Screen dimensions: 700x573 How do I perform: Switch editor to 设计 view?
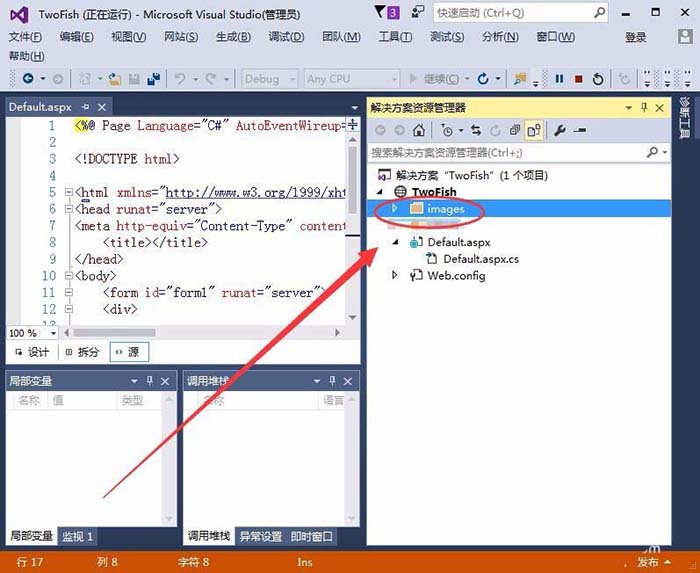[x=32, y=352]
